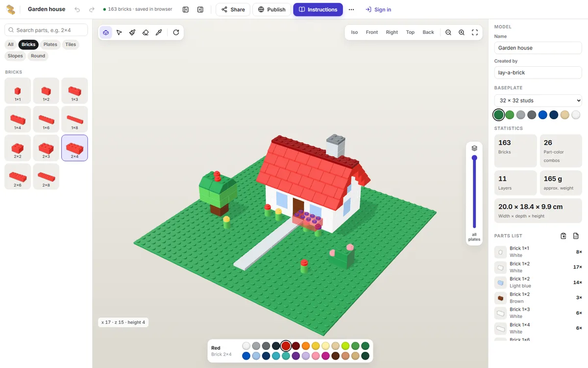
Task: Choose the purple brick color
Action: click(296, 356)
